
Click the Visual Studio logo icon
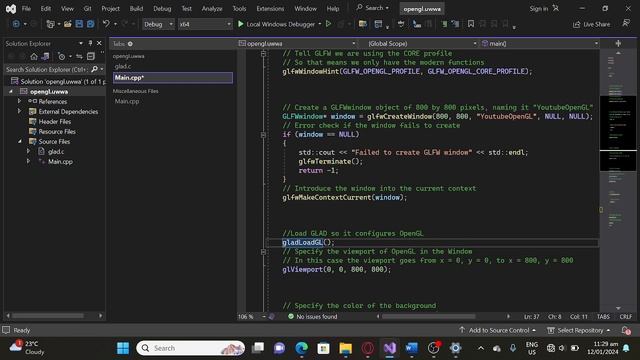[x=11, y=9]
